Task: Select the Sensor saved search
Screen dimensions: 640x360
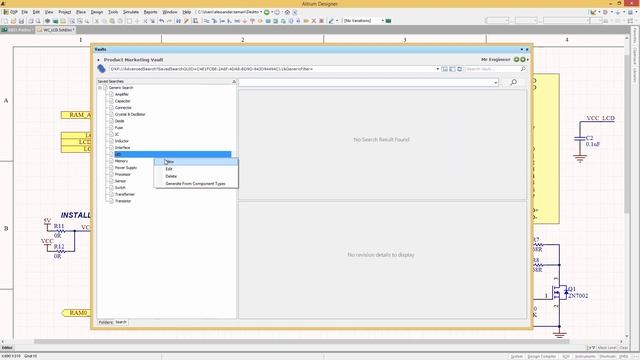Action: [x=120, y=181]
